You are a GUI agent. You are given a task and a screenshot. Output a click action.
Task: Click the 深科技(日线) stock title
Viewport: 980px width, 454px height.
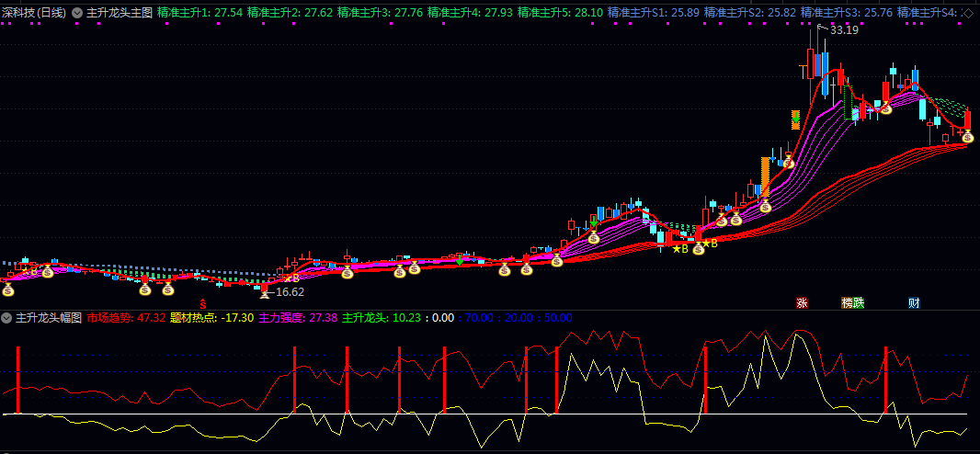(x=35, y=13)
